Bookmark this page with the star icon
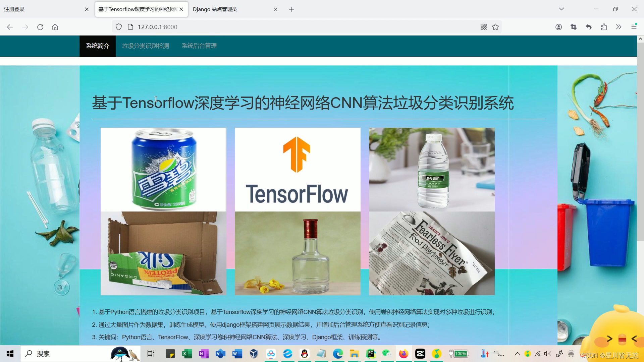This screenshot has width=644, height=362. (495, 27)
